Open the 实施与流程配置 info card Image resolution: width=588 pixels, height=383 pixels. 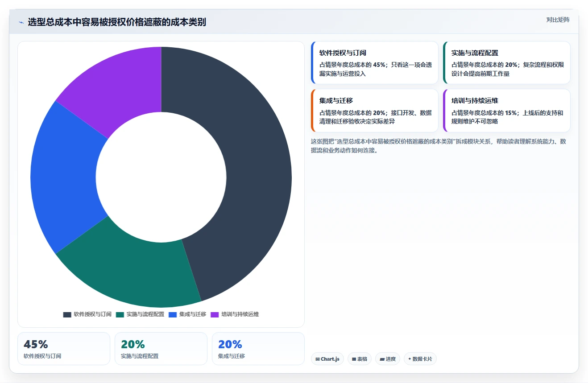[506, 62]
